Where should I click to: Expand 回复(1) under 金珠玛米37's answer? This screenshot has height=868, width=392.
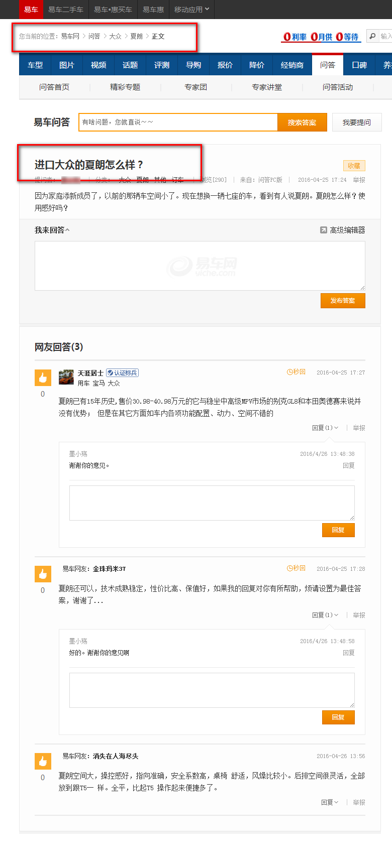(x=325, y=615)
